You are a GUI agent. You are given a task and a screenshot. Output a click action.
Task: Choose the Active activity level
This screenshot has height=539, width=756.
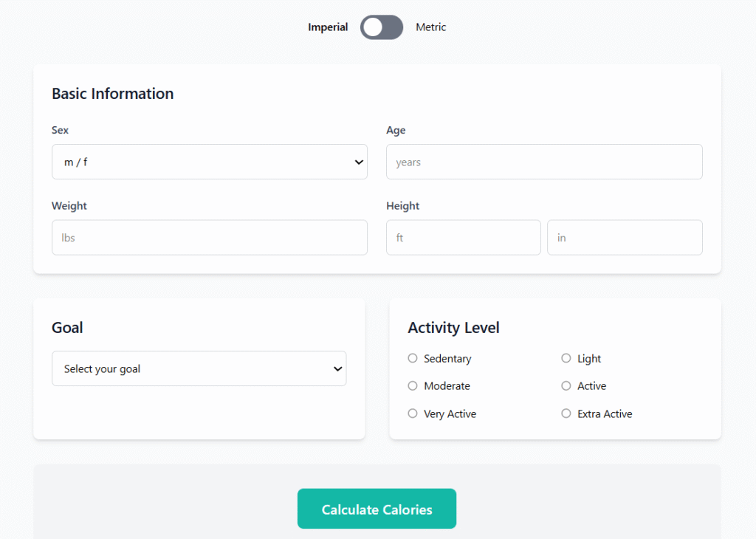click(x=566, y=385)
